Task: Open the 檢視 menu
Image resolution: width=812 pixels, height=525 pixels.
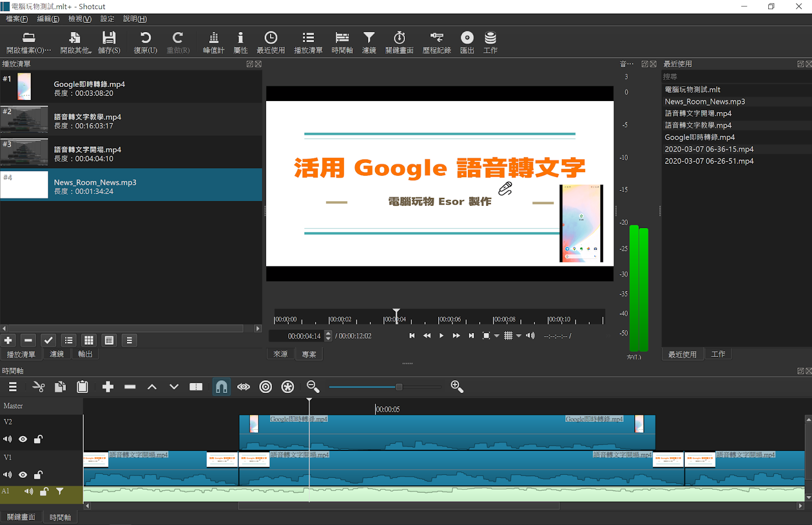Action: [80, 19]
